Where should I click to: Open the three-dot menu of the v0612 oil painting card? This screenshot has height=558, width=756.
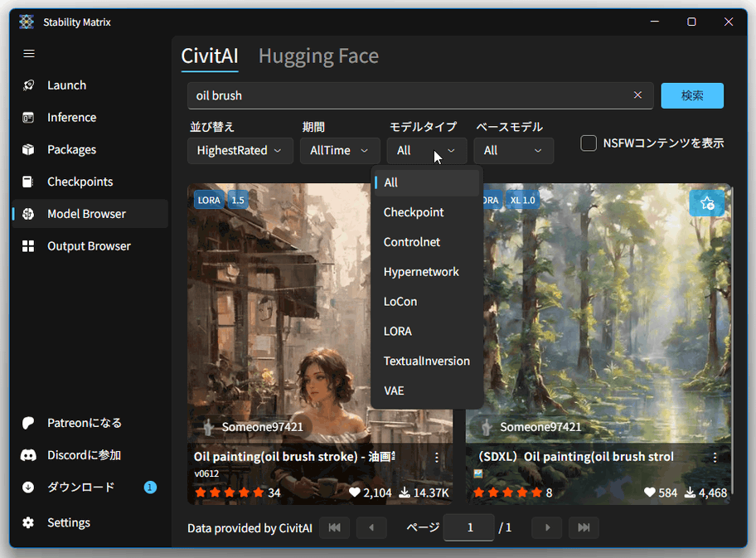click(437, 458)
